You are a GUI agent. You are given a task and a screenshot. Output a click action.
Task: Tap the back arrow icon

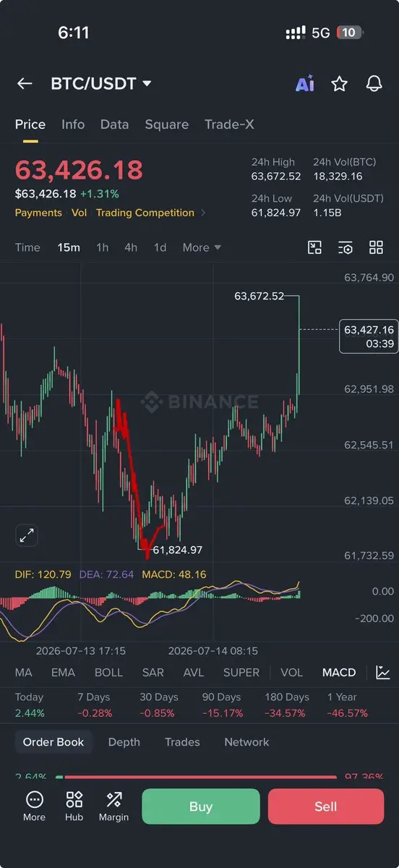[x=25, y=84]
